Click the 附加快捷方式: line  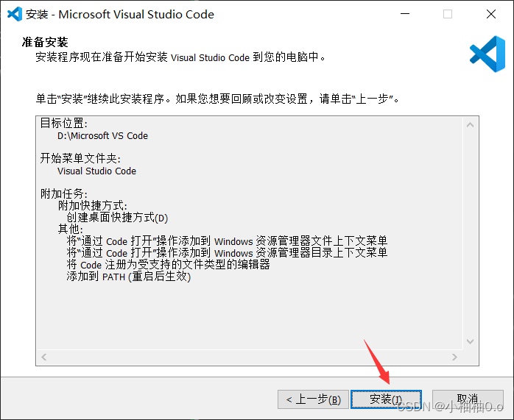coord(93,205)
